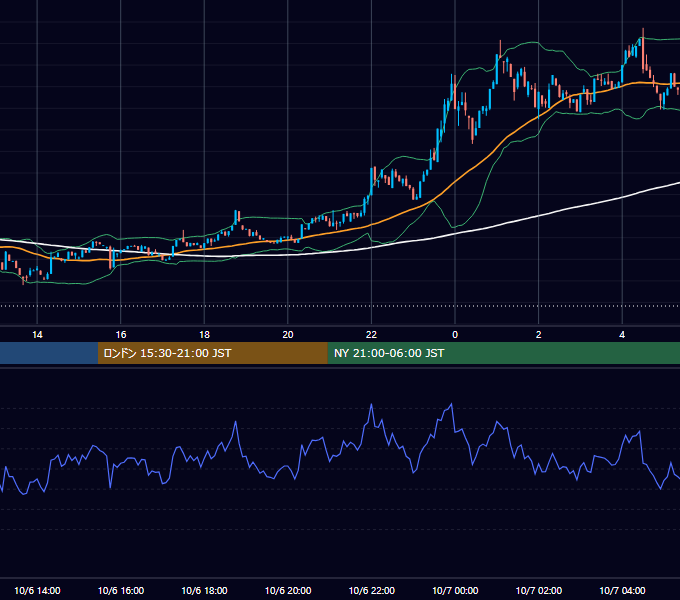
Task: Click the 2 hour axis label
Action: click(x=539, y=335)
